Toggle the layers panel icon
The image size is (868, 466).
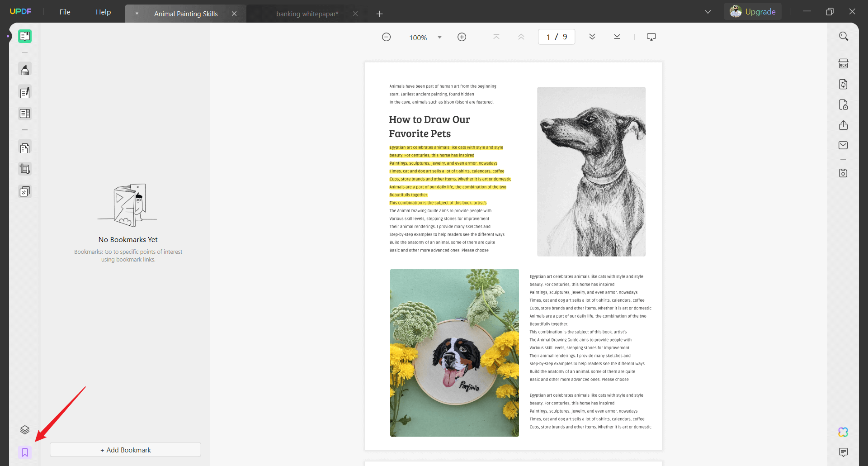click(x=25, y=430)
